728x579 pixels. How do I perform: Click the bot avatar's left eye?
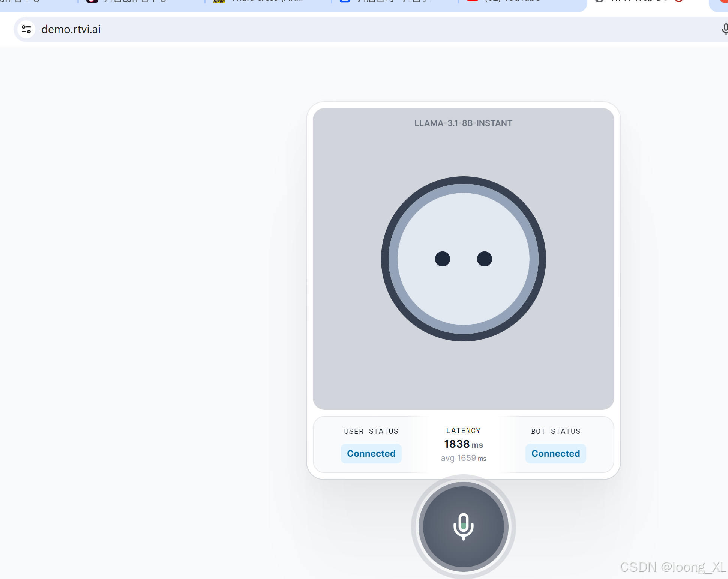coord(442,259)
